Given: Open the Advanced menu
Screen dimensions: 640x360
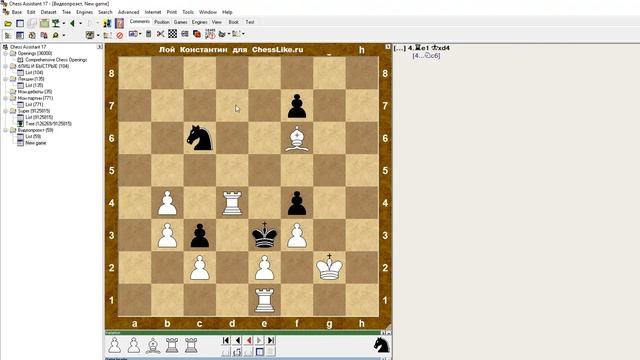Looking at the screenshot, I should coord(129,12).
